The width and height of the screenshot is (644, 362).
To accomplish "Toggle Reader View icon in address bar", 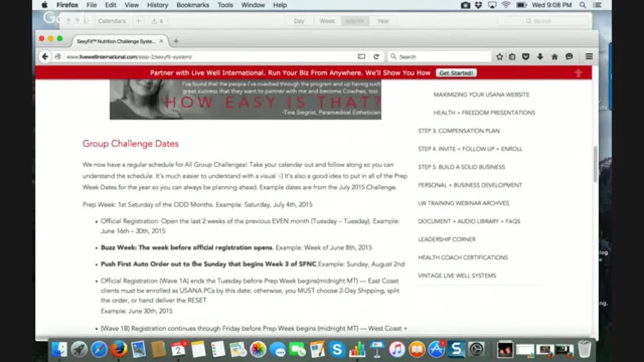I will (x=361, y=57).
